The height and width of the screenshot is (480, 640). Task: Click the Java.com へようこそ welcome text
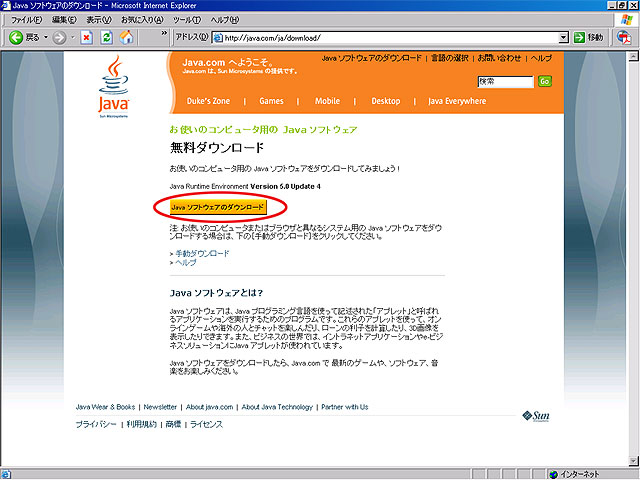pos(228,62)
